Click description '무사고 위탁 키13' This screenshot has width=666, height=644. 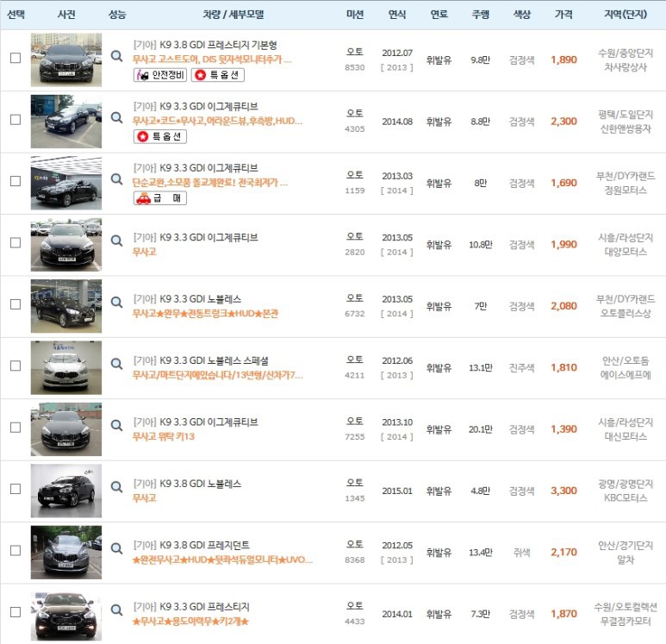click(164, 436)
